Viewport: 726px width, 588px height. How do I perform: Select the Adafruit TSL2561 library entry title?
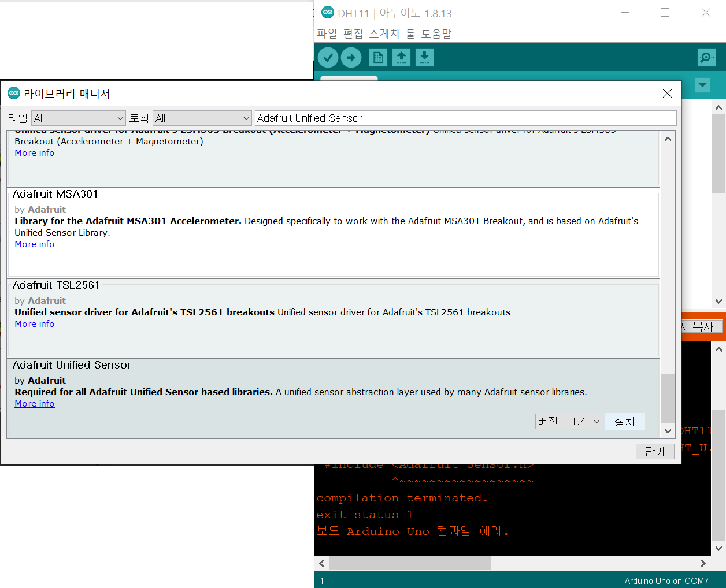[x=56, y=285]
